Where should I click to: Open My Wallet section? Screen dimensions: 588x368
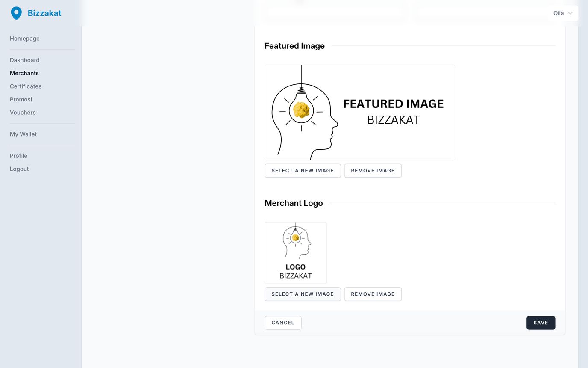(23, 134)
